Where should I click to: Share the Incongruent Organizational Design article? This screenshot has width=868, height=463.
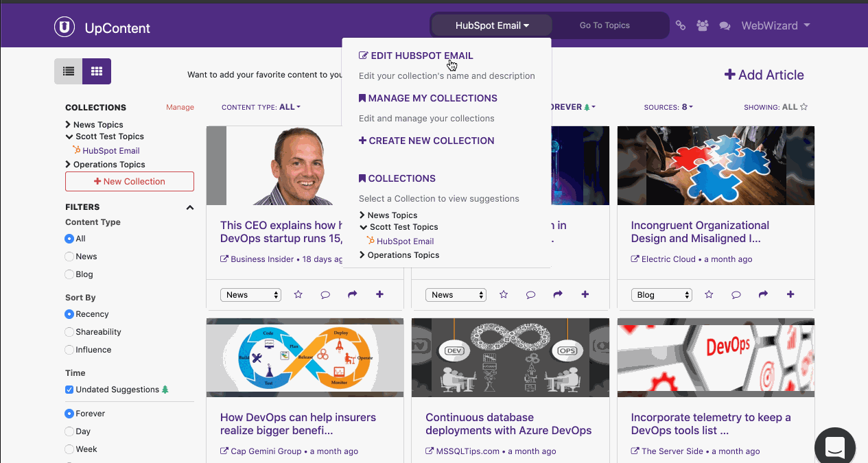pyautogui.click(x=763, y=294)
